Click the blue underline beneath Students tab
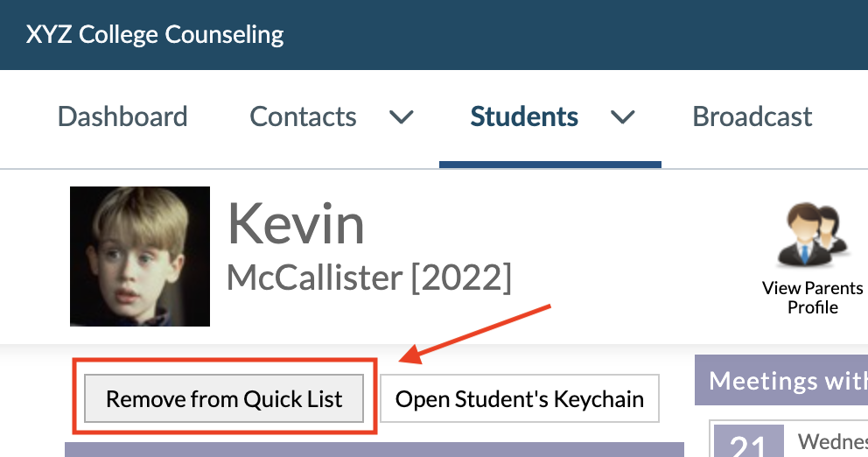 click(550, 165)
